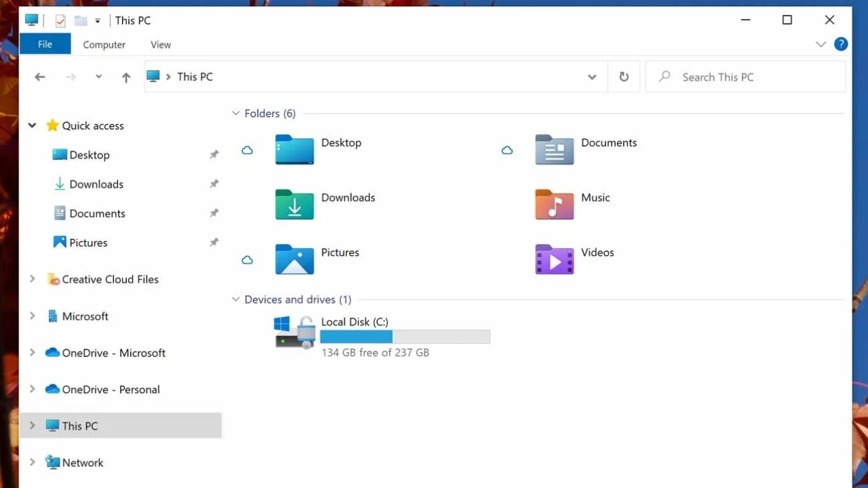
Task: Open the Help question mark icon
Action: point(841,43)
